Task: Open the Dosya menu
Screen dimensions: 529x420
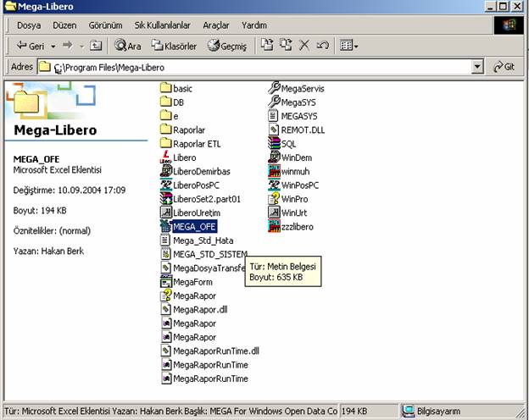Action: click(x=29, y=25)
